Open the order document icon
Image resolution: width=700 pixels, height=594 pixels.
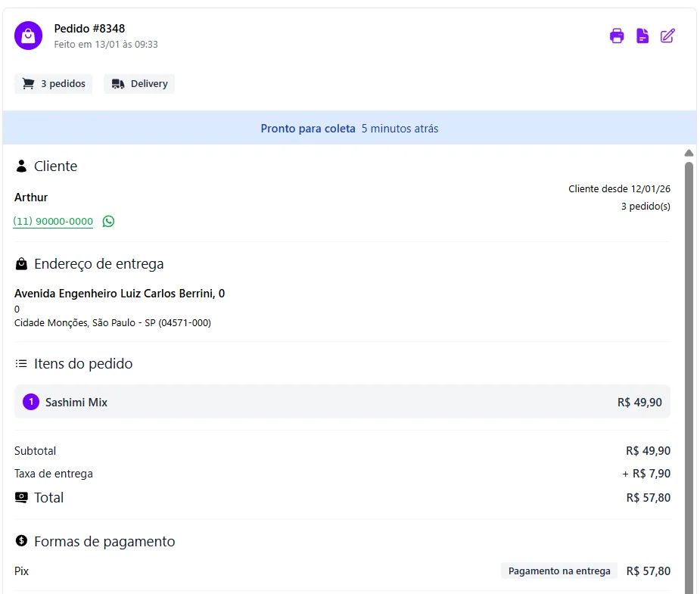click(642, 36)
